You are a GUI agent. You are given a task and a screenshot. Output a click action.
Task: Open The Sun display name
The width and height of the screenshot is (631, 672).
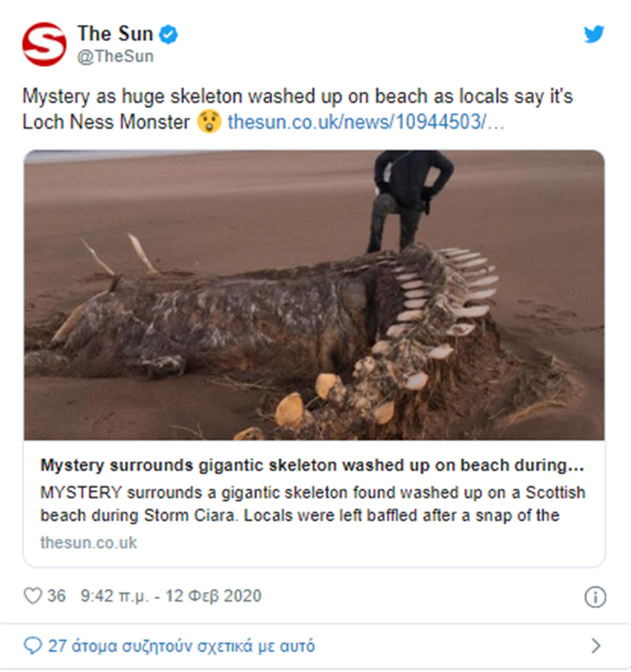[115, 33]
